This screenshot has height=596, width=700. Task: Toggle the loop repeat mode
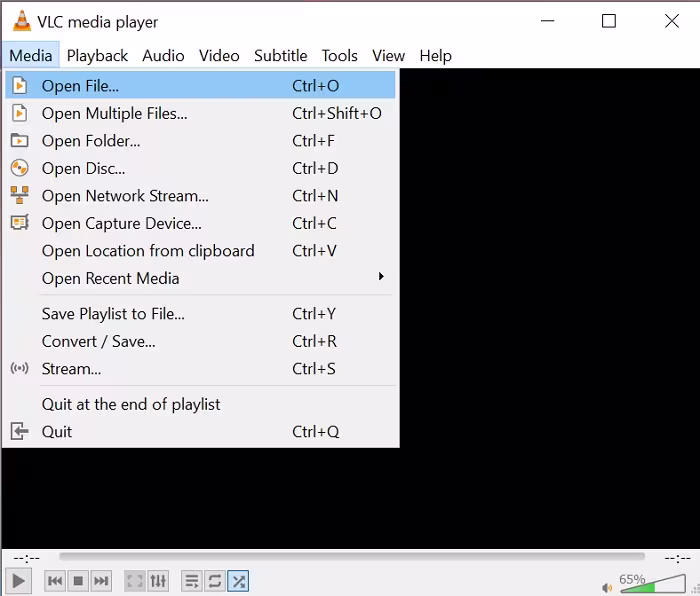coord(215,581)
